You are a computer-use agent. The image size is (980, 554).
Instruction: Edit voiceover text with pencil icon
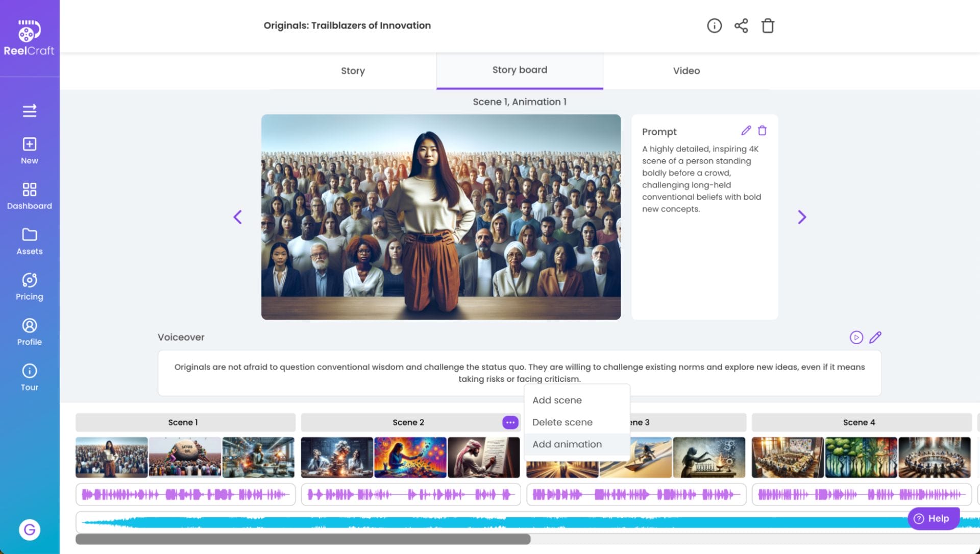tap(875, 338)
